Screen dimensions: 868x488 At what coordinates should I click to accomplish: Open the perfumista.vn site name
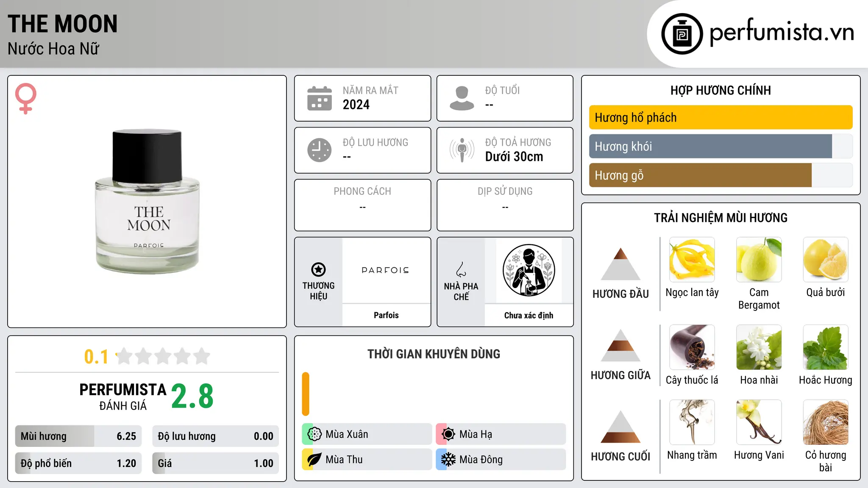click(x=782, y=32)
